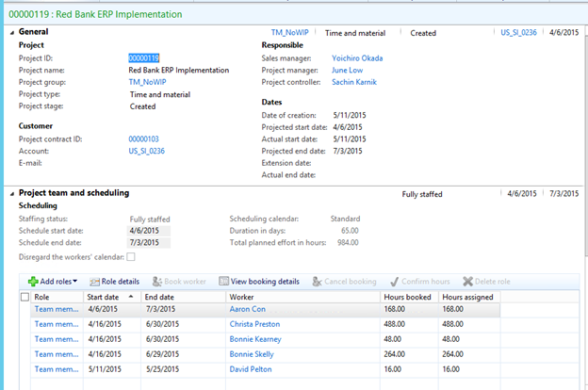Click Hours assigned 264.00 cell

tap(469, 354)
